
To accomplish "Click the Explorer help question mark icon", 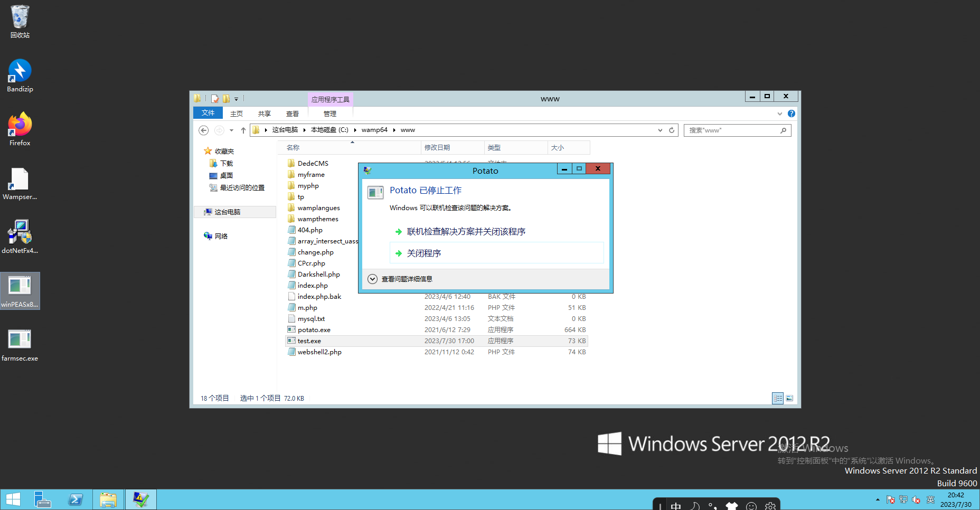I will point(791,114).
